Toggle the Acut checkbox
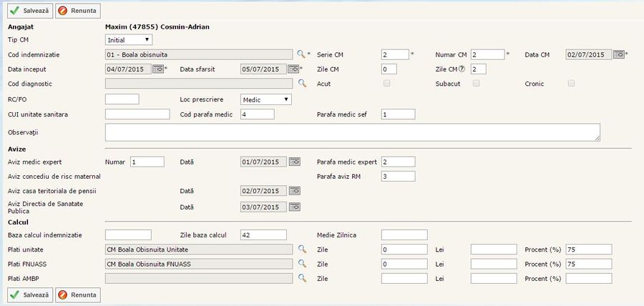 (387, 84)
